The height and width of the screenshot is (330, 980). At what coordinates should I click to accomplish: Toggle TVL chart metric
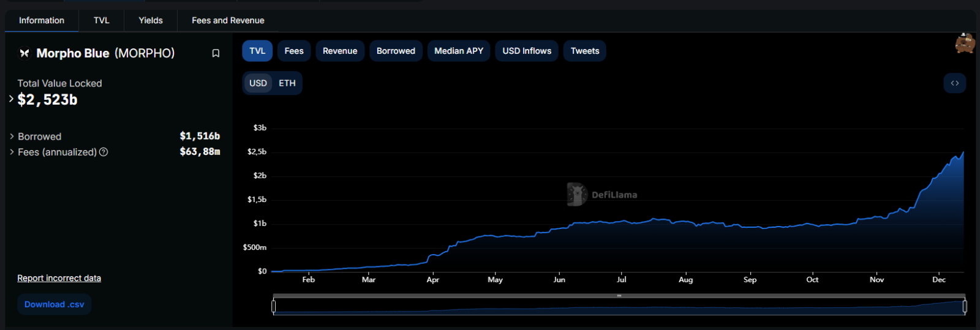point(257,51)
